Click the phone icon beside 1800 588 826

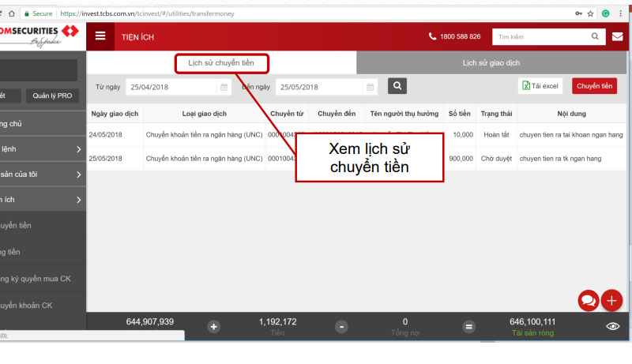click(x=432, y=36)
